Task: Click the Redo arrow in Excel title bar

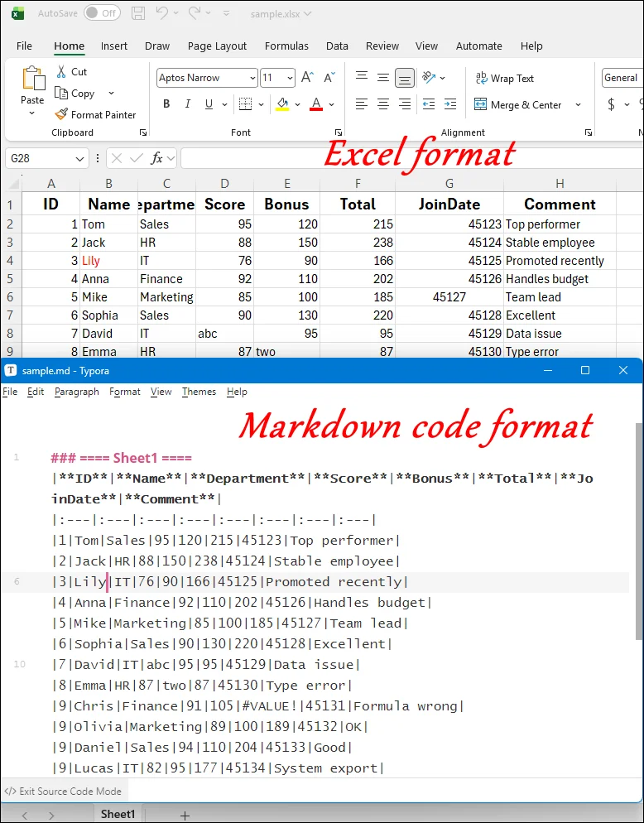Action: [x=194, y=12]
